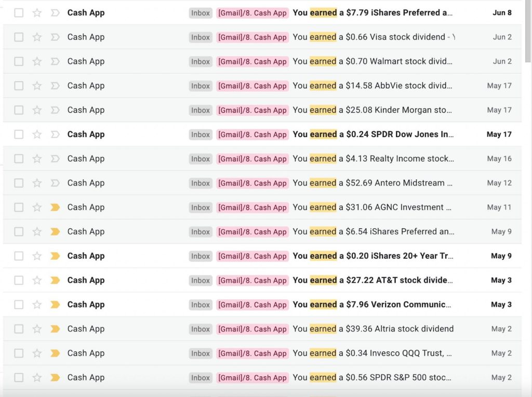Click Cash App label on iShares 20+ Year email

pos(252,256)
